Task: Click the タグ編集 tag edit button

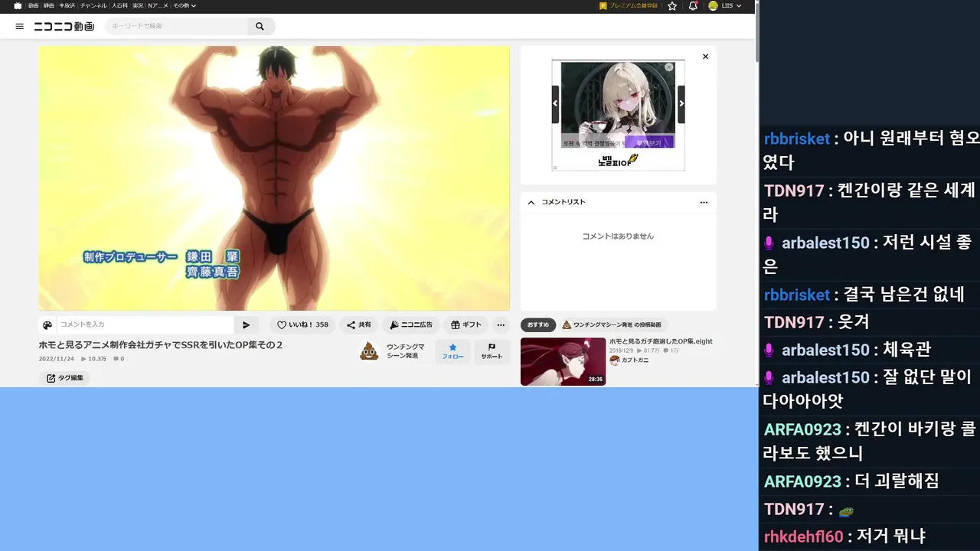Action: (64, 378)
